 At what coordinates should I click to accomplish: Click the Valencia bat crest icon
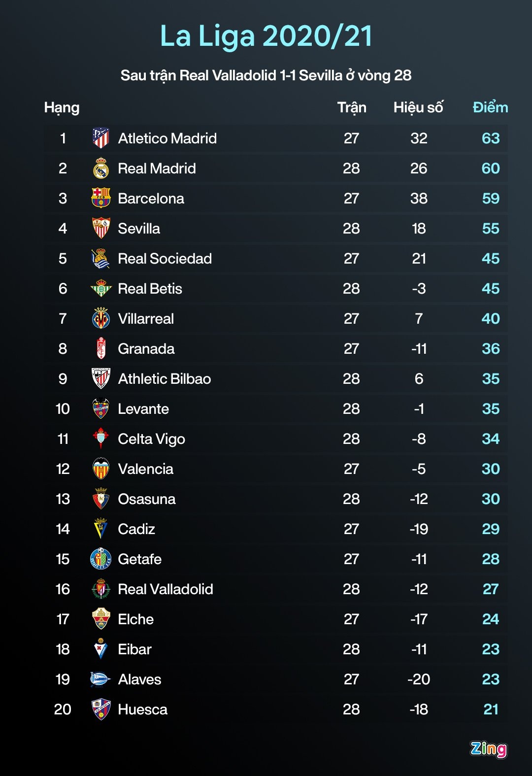pyautogui.click(x=101, y=469)
